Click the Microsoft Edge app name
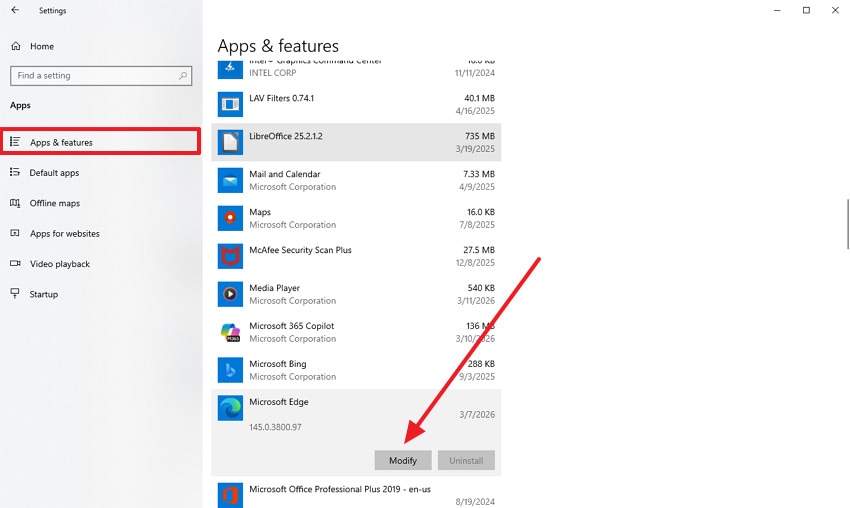Screen dimensions: 850x508 pos(279,402)
